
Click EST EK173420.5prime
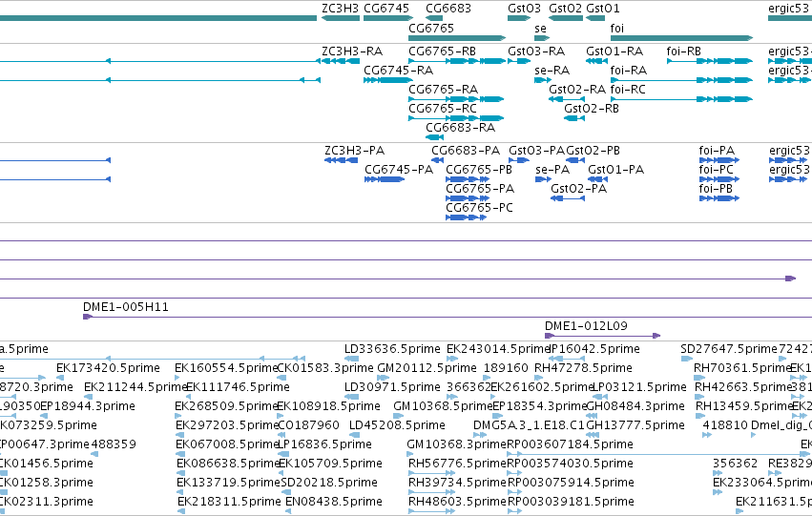(108, 368)
